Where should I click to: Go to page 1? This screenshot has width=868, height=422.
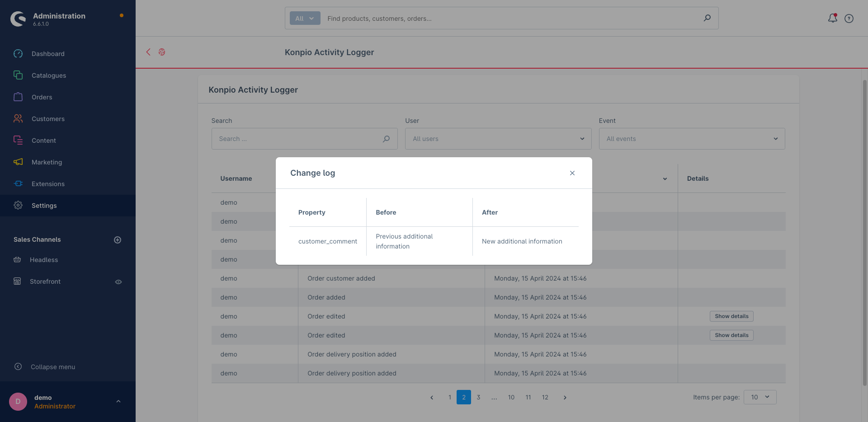point(450,397)
